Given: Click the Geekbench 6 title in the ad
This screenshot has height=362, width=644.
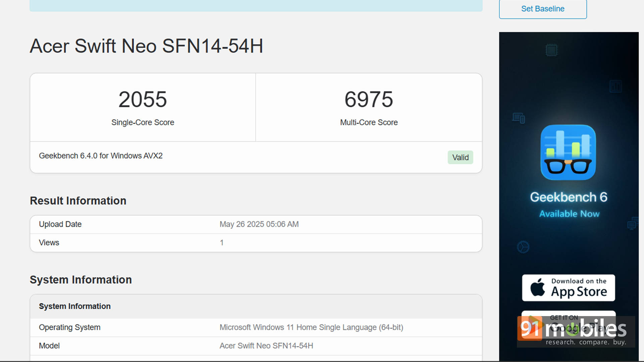Looking at the screenshot, I should point(569,197).
